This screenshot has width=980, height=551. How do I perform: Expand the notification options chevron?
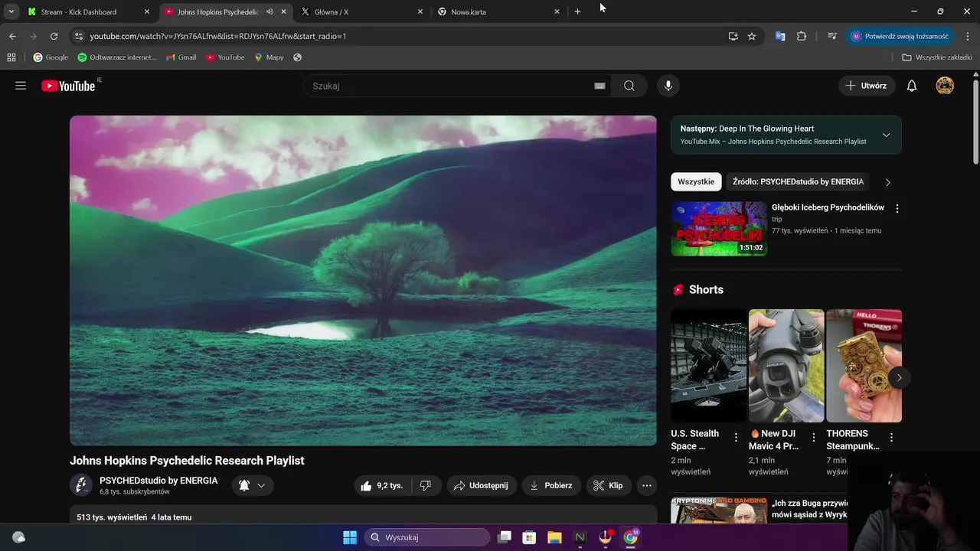pos(261,485)
